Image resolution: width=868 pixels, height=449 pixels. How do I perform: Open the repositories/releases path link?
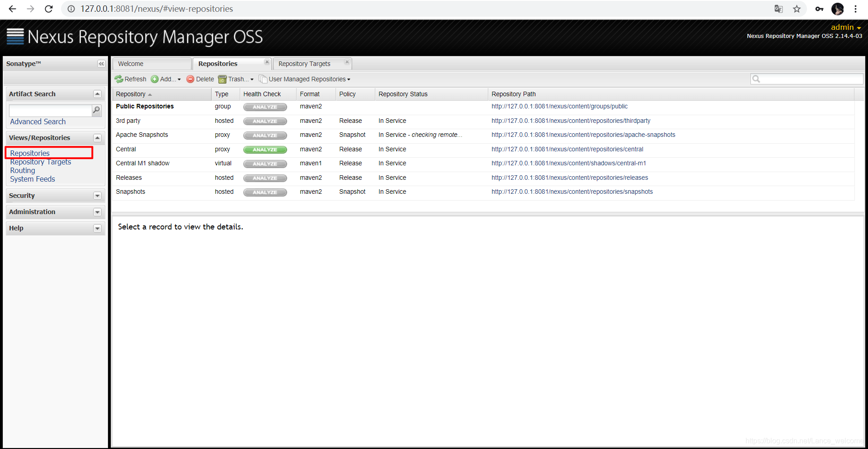(570, 178)
